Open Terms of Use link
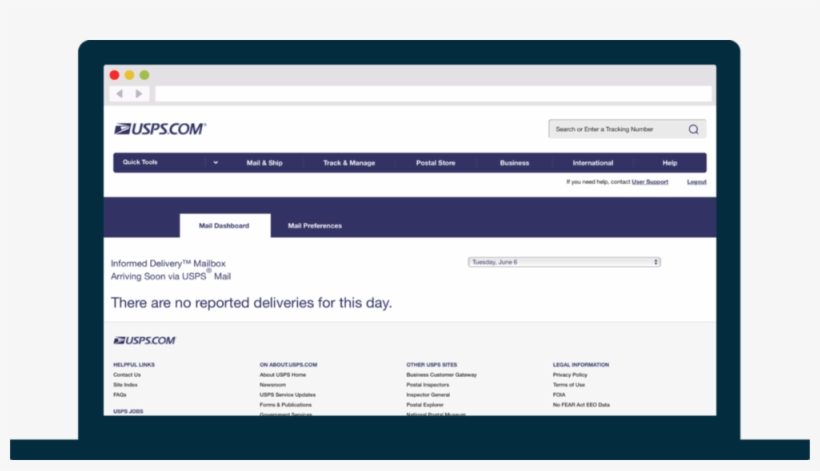Viewport: 820px width, 471px height. [x=569, y=385]
